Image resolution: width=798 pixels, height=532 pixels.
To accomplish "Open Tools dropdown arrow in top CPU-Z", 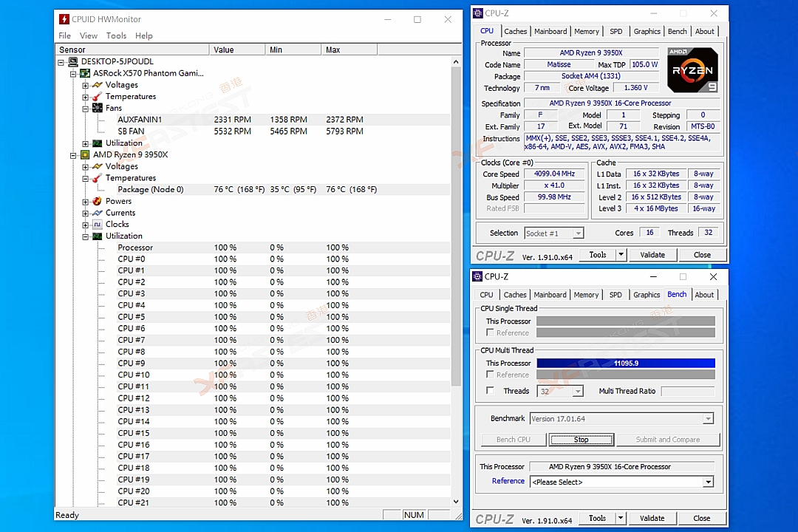I will tap(621, 254).
